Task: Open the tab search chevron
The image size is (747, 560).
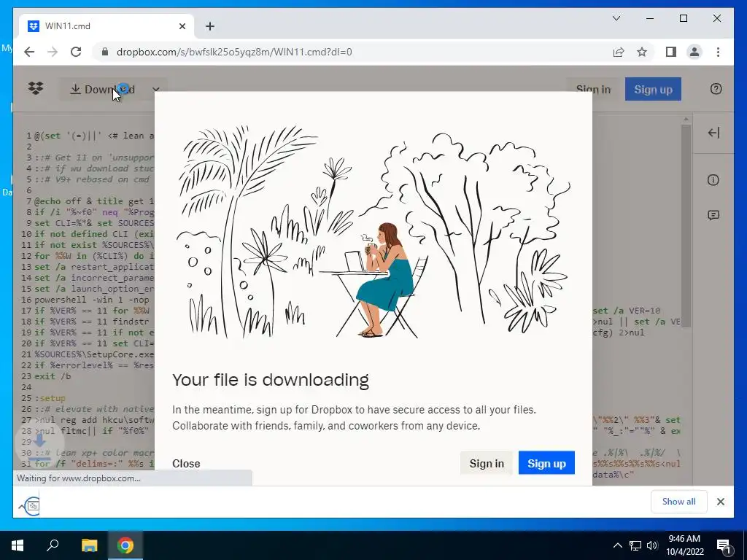Action: (x=616, y=18)
